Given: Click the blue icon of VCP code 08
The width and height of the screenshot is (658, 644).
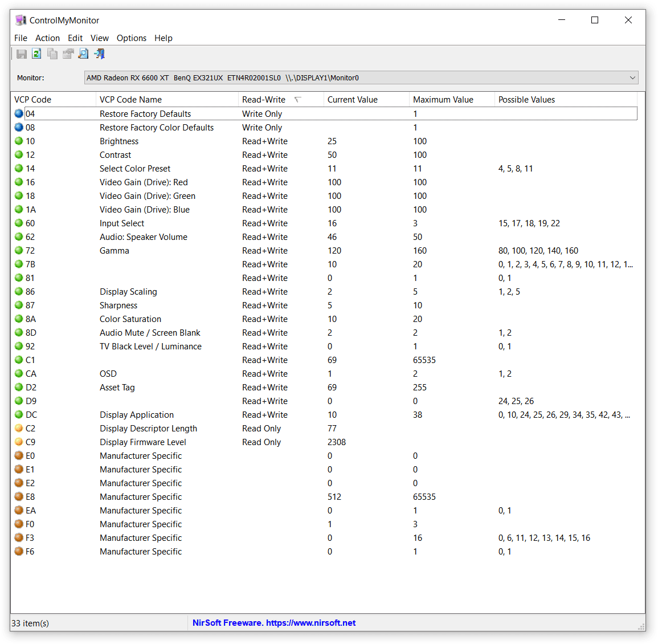Looking at the screenshot, I should (x=19, y=127).
